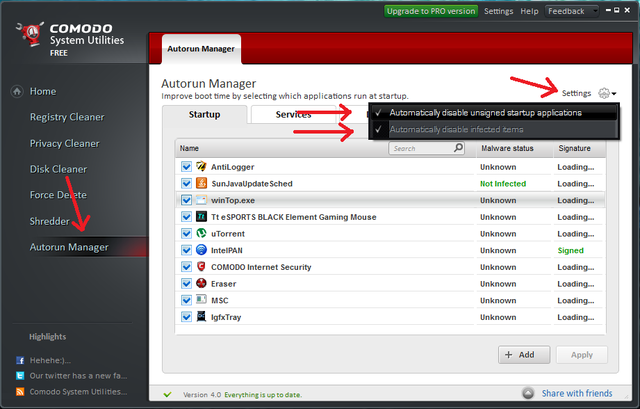Image resolution: width=640 pixels, height=409 pixels.
Task: Click the Facebook highlight icon
Action: (x=20, y=360)
